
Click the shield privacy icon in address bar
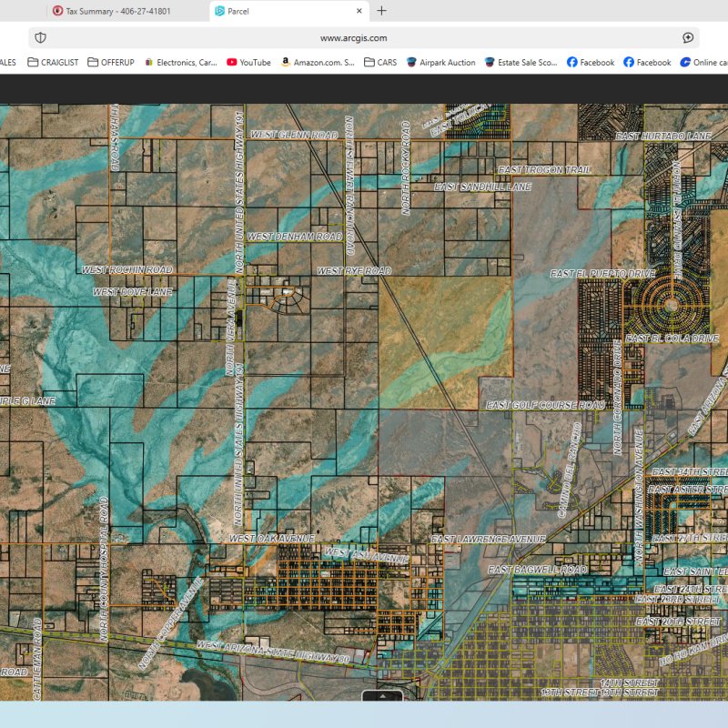[x=40, y=37]
